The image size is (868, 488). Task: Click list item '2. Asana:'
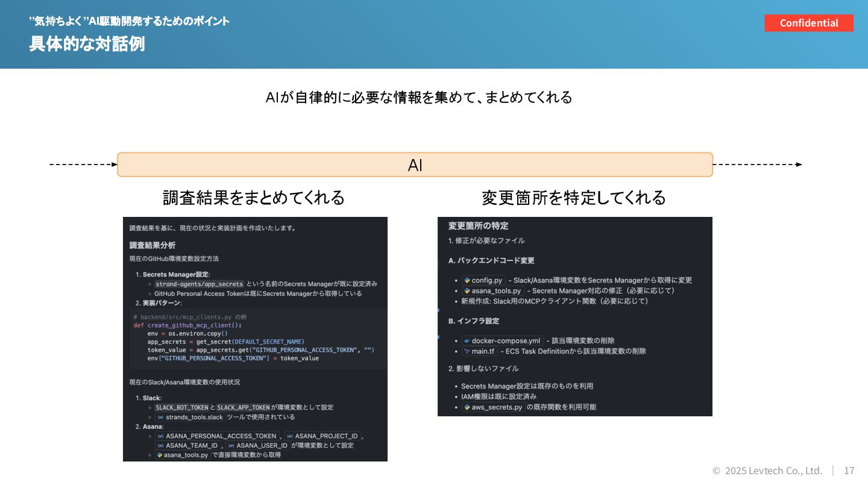[149, 427]
